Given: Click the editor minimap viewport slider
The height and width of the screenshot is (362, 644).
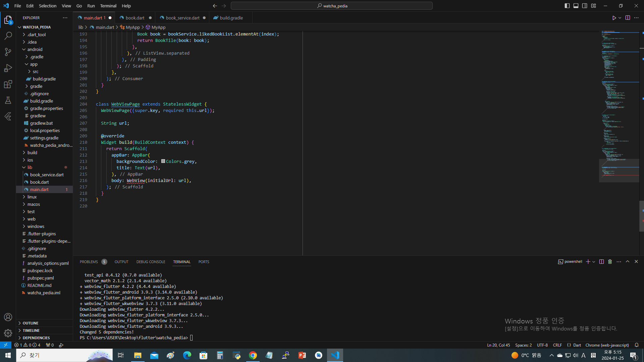Looking at the screenshot, I should click(x=619, y=171).
